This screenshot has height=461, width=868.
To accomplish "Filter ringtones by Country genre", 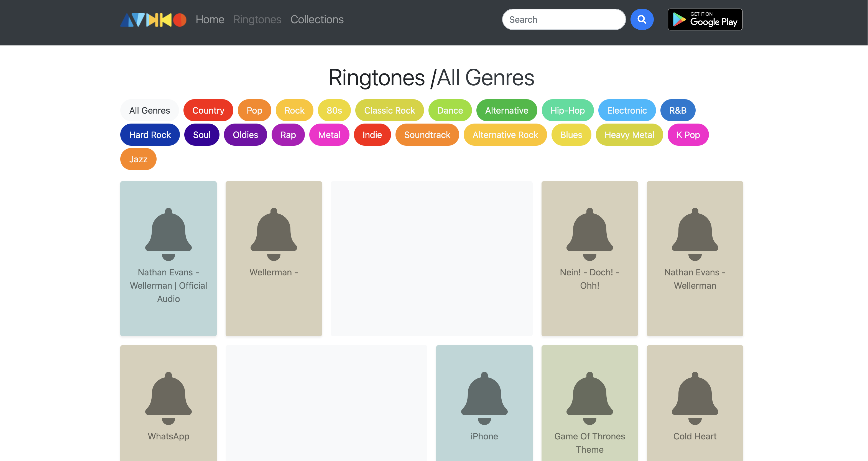I will click(208, 111).
